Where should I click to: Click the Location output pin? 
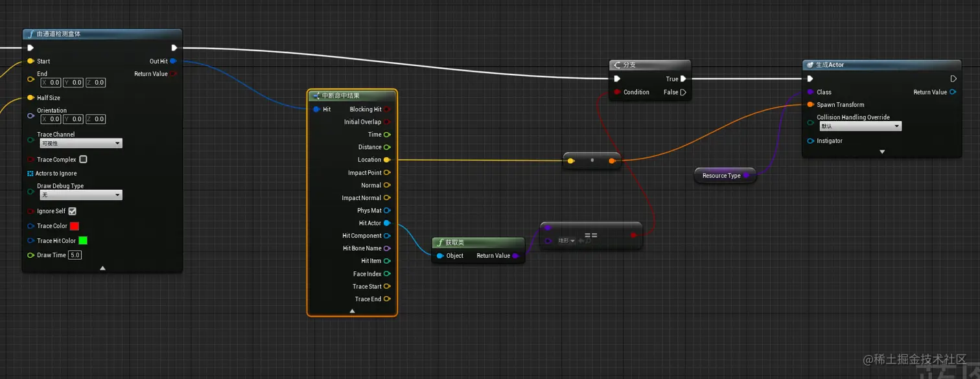pos(387,160)
